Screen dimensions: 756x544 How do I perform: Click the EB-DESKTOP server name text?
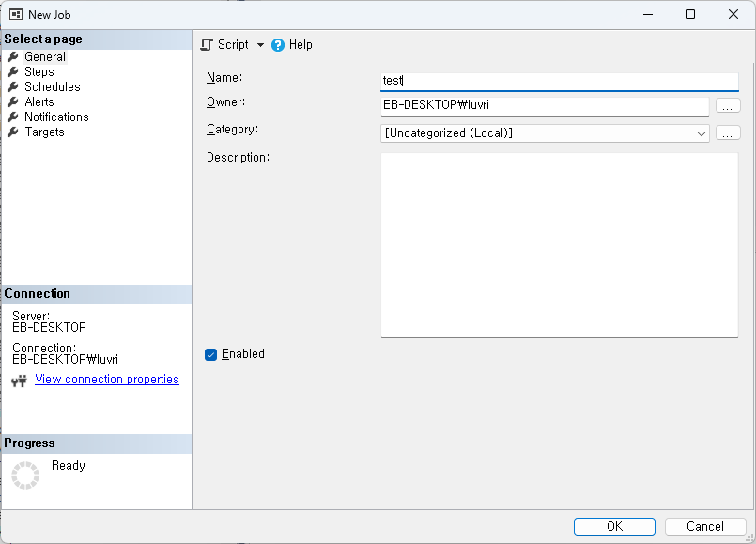[x=49, y=328]
